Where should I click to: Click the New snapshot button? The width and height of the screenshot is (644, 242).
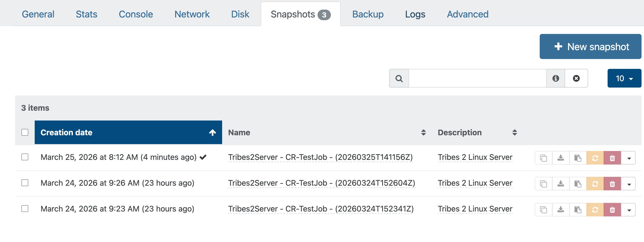click(x=591, y=47)
